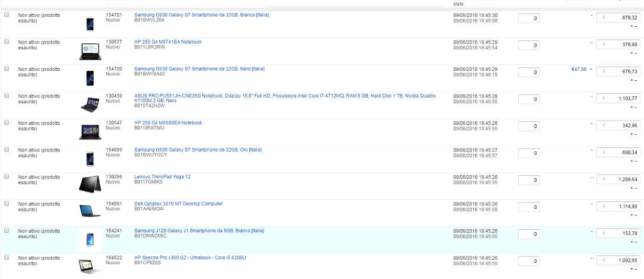Viewport: 644px width, 279px height.
Task: Click the '+ --' link under price 678,32
Action: click(634, 26)
